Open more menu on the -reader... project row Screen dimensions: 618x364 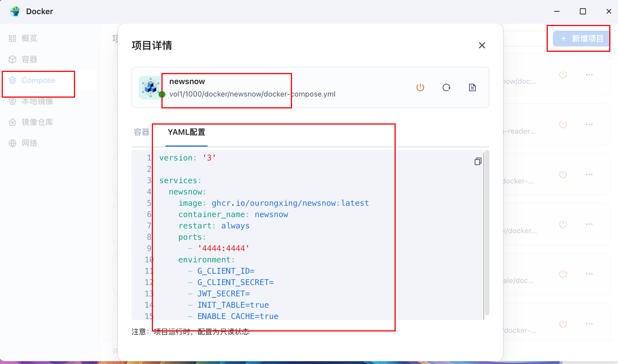[x=589, y=125]
